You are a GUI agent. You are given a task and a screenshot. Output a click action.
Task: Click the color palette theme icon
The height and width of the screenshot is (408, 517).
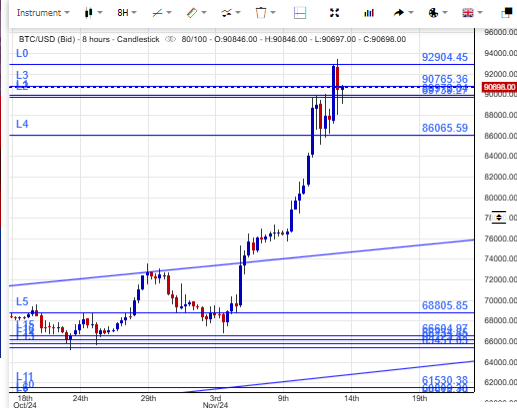pos(433,13)
